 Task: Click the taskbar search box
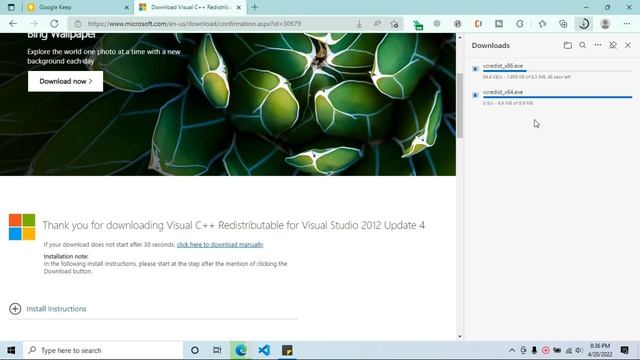tap(103, 350)
